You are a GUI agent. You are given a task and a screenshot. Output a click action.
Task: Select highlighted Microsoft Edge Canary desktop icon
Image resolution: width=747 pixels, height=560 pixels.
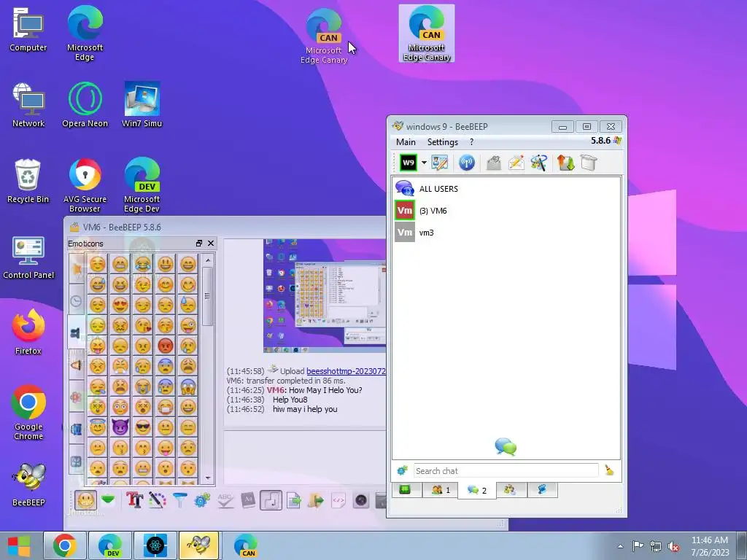pos(426,33)
